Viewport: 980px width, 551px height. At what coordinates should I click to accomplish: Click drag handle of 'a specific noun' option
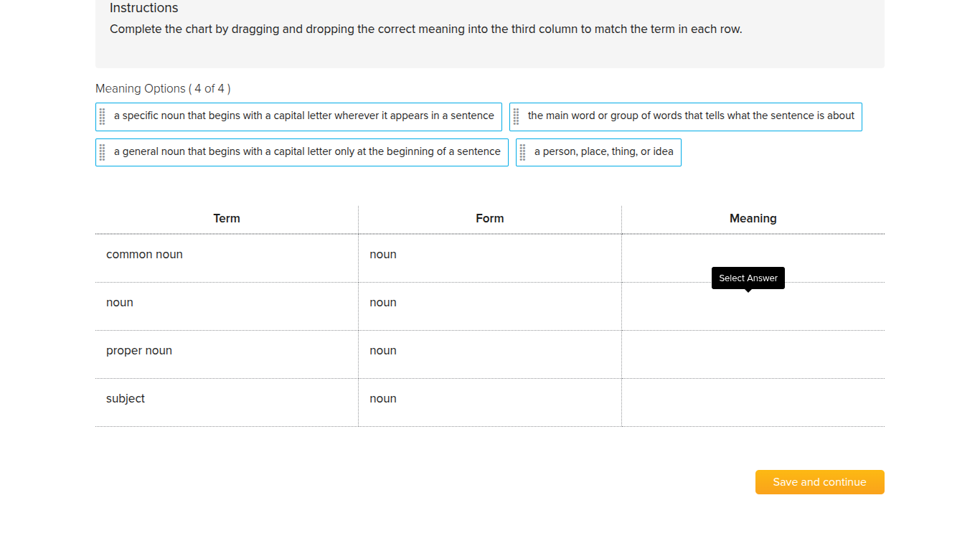tap(103, 116)
